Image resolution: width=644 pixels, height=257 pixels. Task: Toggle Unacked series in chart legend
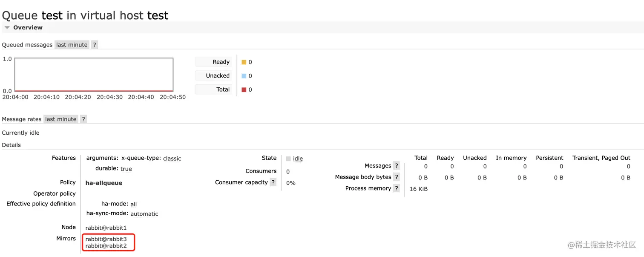coord(214,75)
